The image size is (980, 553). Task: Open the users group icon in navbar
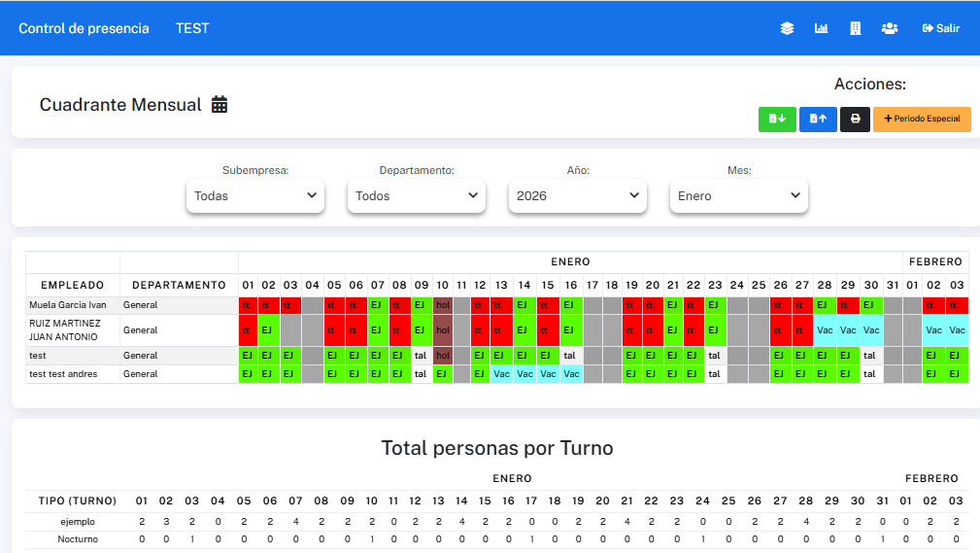[x=889, y=28]
